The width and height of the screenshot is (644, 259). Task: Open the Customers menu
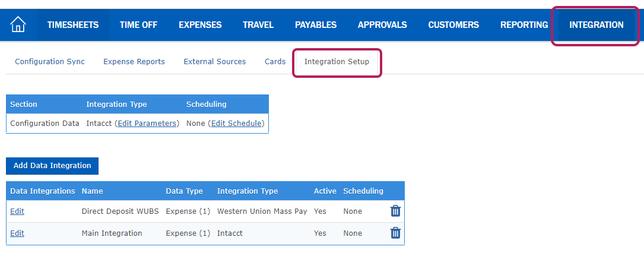(x=453, y=25)
